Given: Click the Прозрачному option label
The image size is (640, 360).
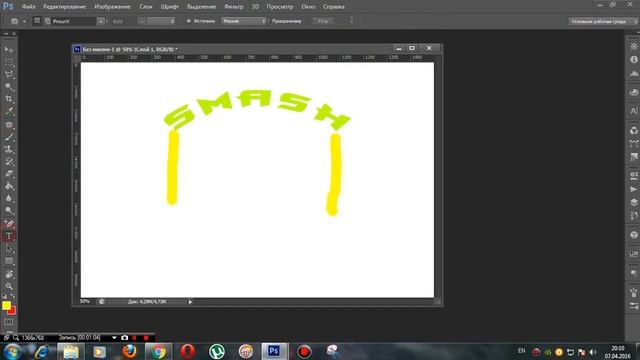Looking at the screenshot, I should (x=287, y=21).
